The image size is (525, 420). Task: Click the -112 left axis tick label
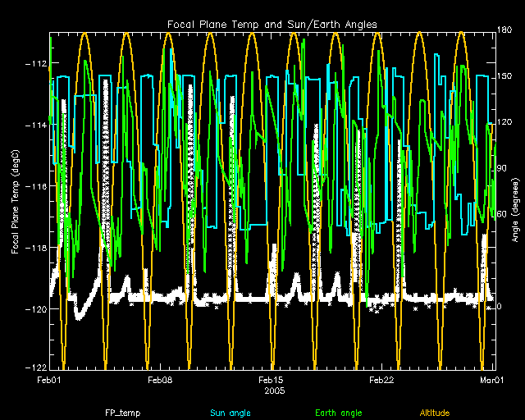click(35, 64)
